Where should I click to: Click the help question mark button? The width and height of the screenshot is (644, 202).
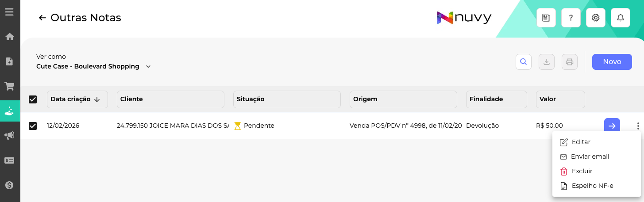tap(571, 18)
